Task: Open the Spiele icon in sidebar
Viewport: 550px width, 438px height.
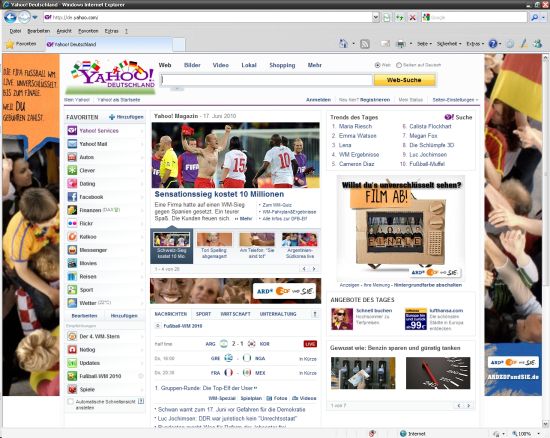Action: point(72,389)
